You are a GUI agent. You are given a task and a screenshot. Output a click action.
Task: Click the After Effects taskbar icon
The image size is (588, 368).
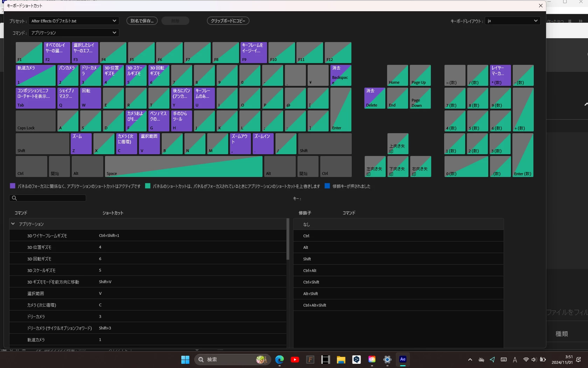click(x=403, y=360)
